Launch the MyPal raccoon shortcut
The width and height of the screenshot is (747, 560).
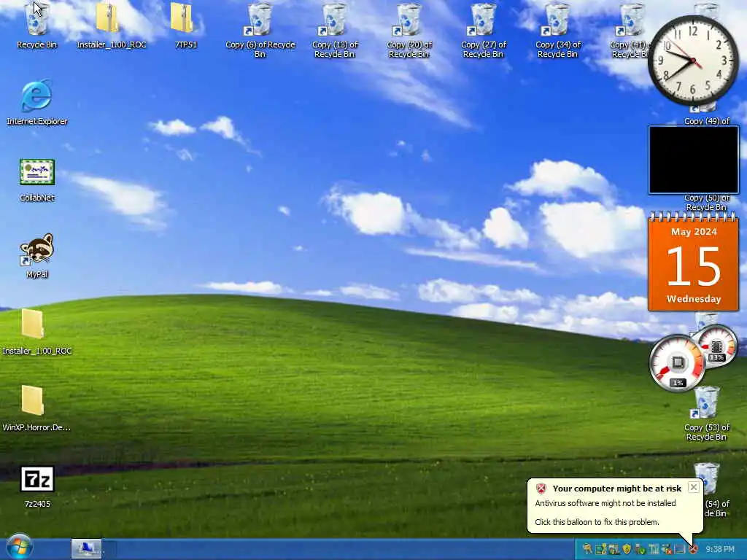point(36,256)
